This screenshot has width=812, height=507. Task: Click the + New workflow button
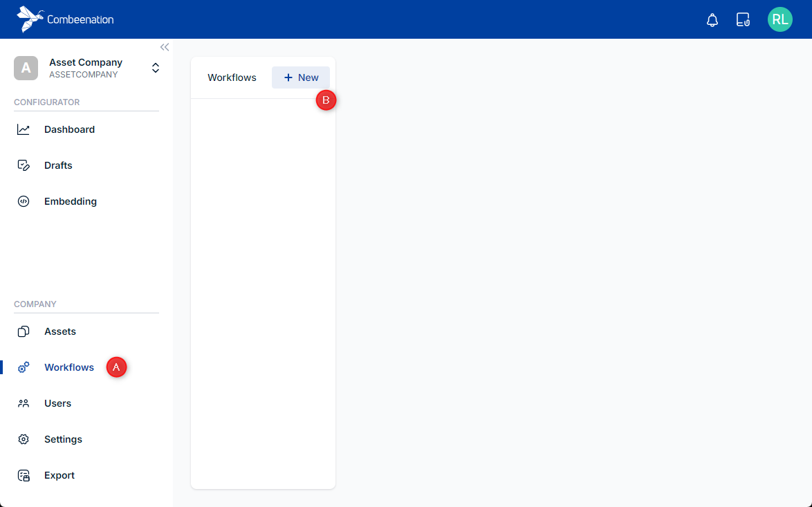click(x=300, y=77)
